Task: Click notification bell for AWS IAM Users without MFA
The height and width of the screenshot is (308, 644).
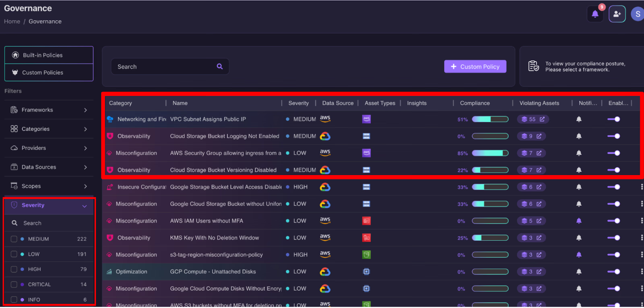Action: pos(579,221)
